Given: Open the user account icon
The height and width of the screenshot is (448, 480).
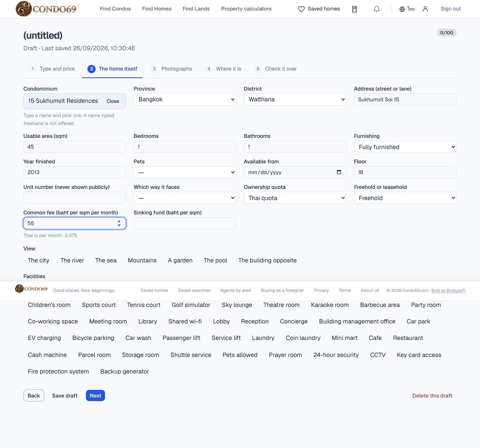Looking at the screenshot, I should tap(425, 9).
